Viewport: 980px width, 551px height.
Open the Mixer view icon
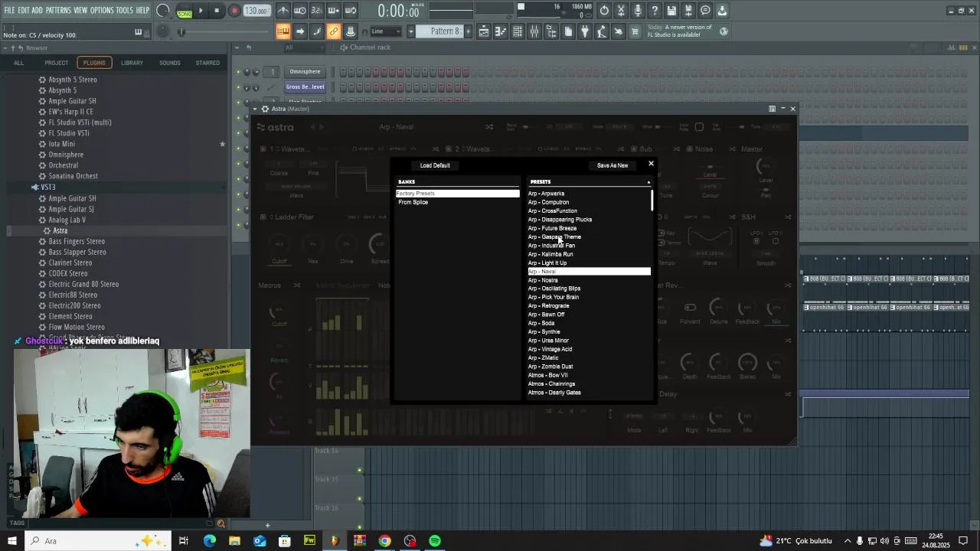[534, 31]
